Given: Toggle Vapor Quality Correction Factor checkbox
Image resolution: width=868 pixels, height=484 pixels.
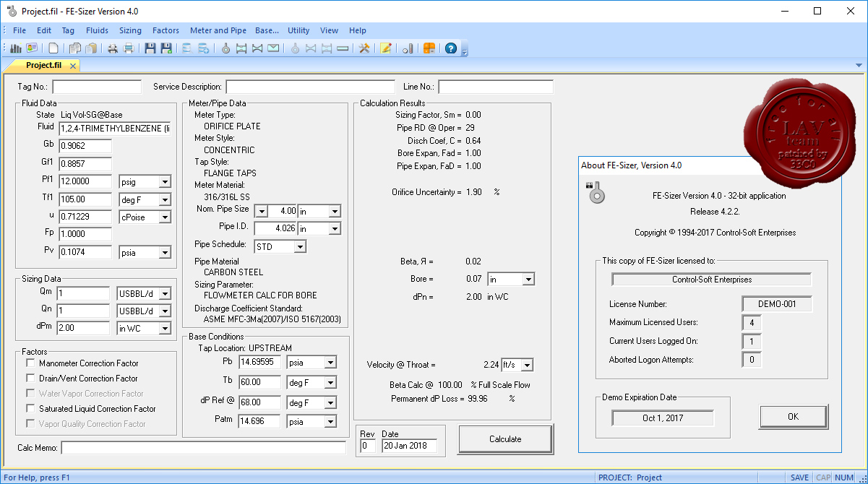Looking at the screenshot, I should coord(30,423).
